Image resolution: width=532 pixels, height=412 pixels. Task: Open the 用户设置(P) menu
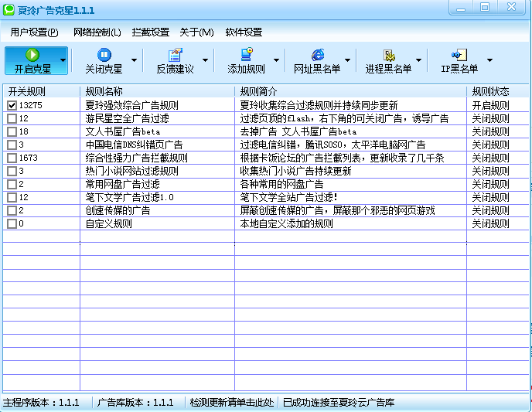click(x=34, y=32)
